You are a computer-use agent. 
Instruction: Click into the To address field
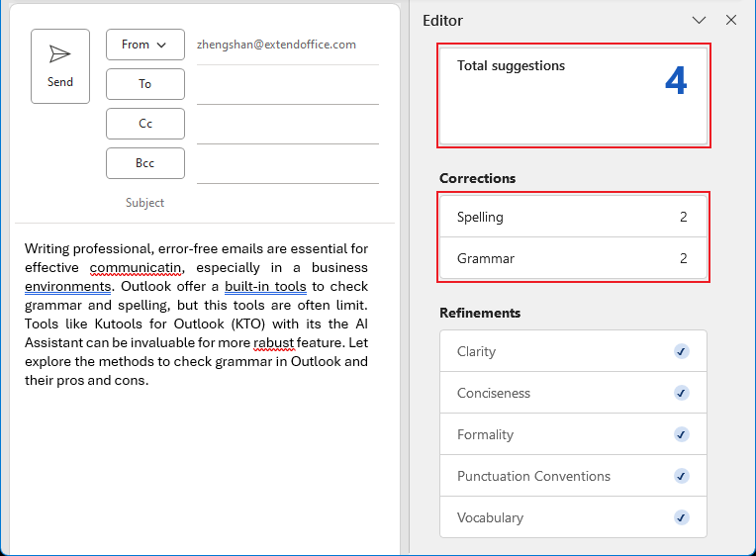(x=287, y=87)
